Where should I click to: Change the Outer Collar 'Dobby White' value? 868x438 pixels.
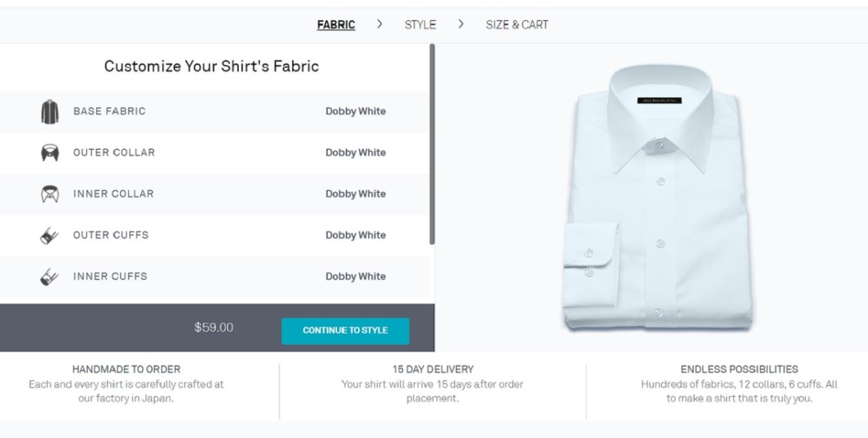click(x=355, y=153)
